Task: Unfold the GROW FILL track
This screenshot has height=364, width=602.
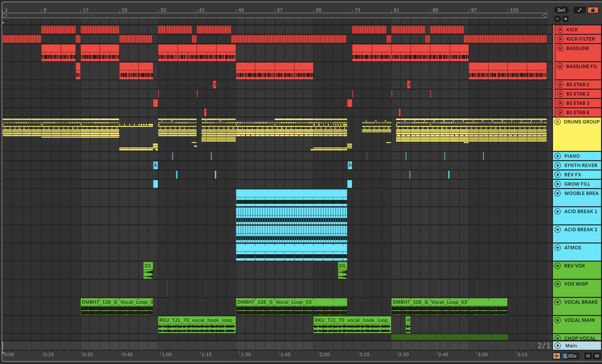Action: (x=558, y=184)
